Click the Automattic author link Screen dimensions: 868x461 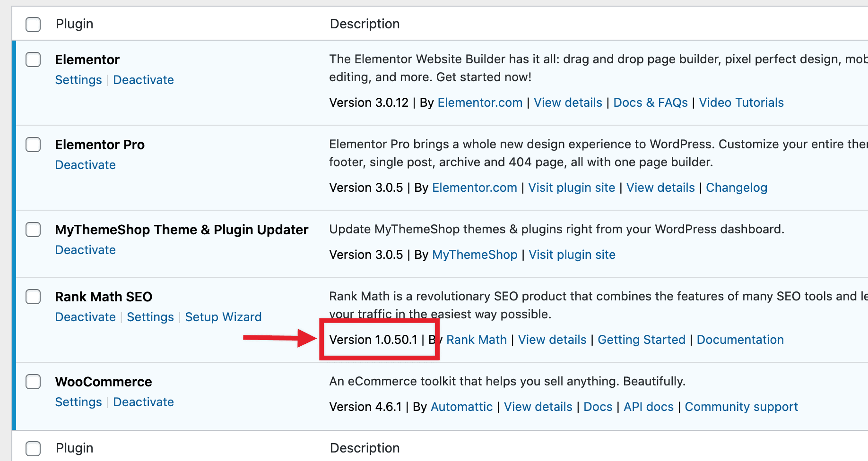(461, 407)
